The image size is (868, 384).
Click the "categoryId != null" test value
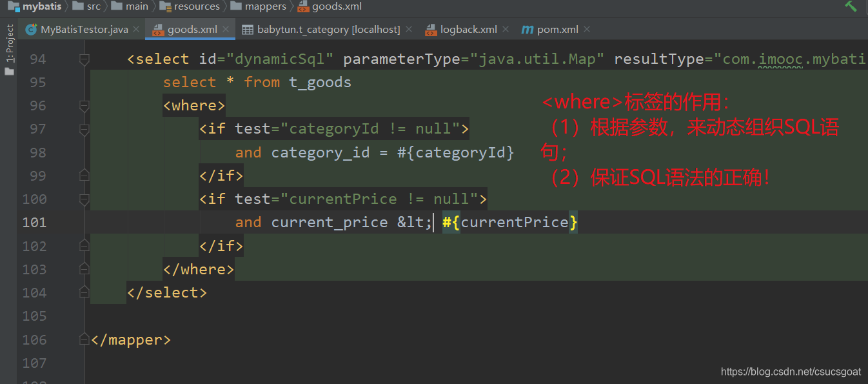coord(370,129)
